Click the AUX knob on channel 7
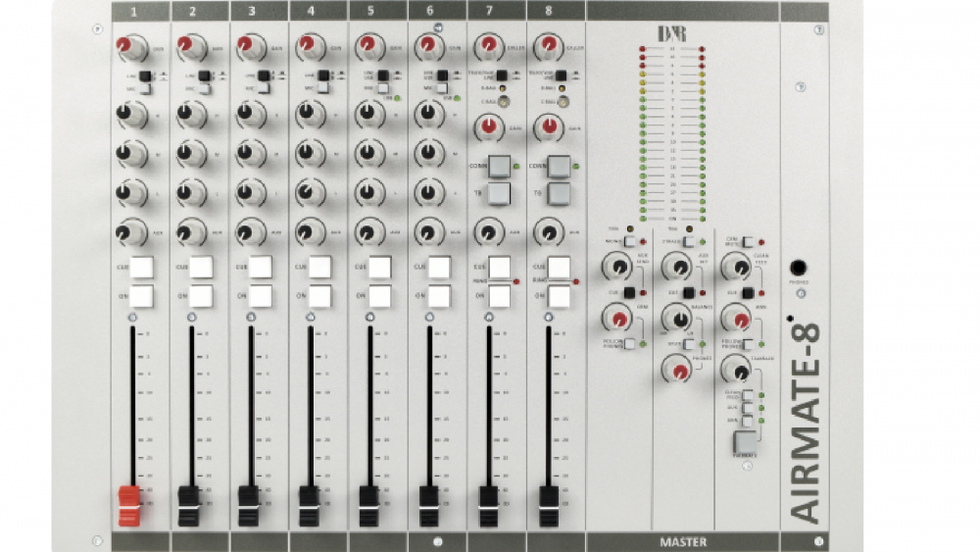 (489, 232)
